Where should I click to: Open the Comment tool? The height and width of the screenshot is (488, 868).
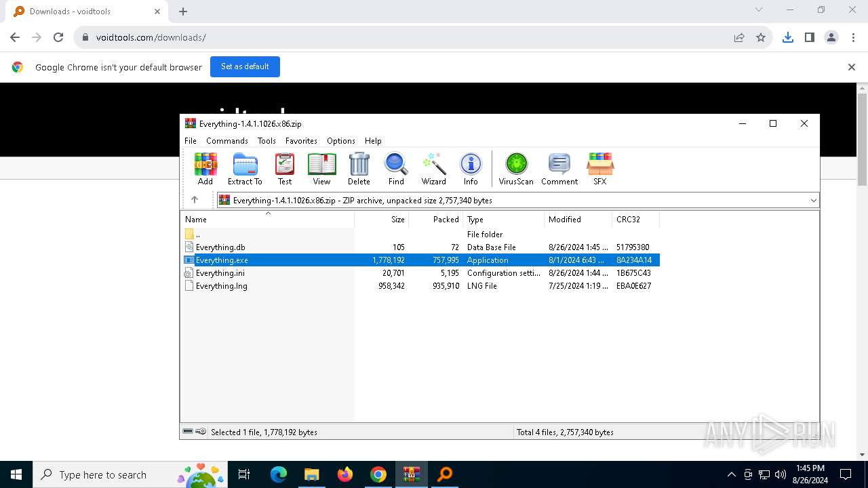559,169
